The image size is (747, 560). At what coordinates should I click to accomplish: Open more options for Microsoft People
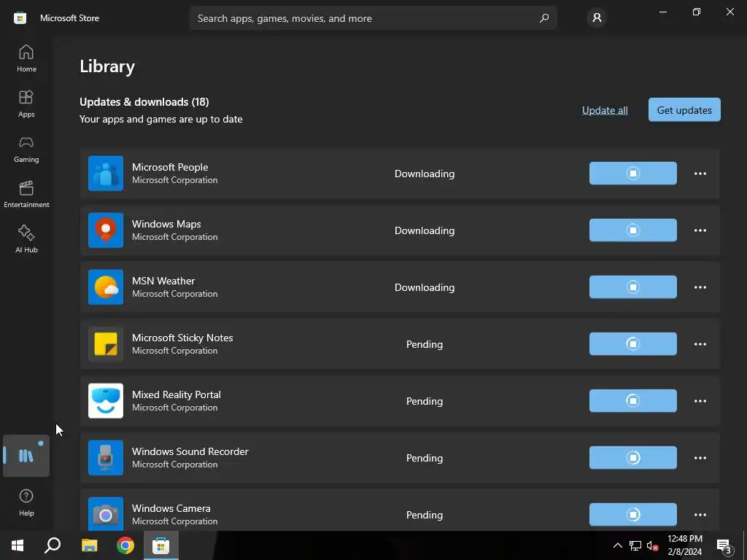(x=700, y=174)
